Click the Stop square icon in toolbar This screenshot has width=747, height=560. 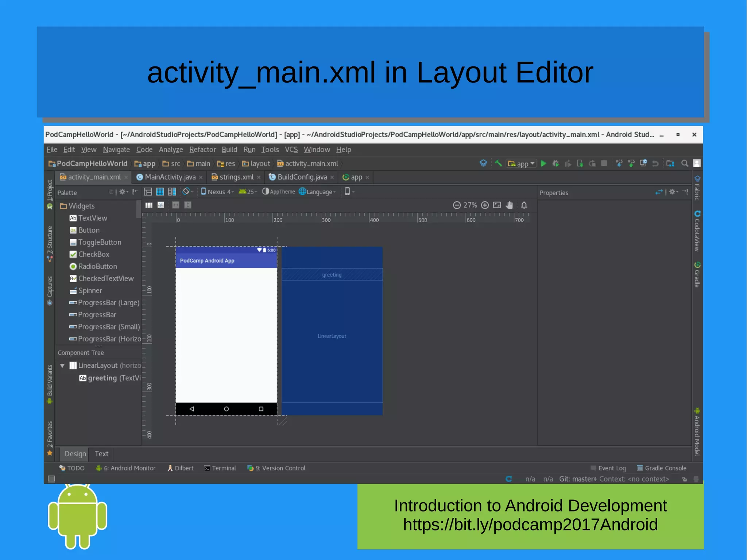(x=604, y=163)
